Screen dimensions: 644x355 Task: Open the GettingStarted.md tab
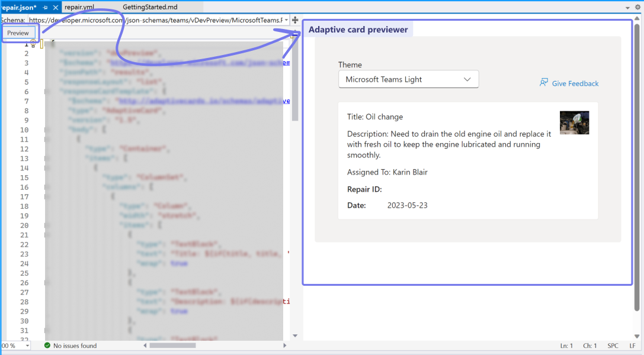pos(150,7)
